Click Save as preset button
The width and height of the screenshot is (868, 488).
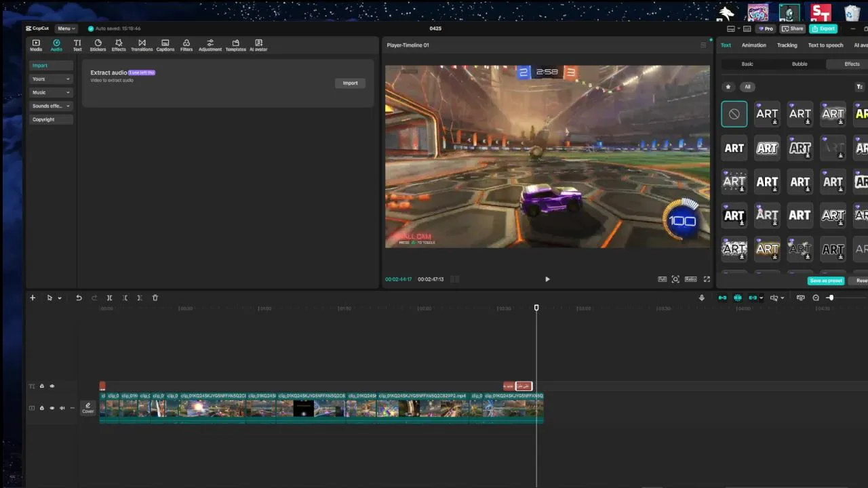click(x=825, y=281)
